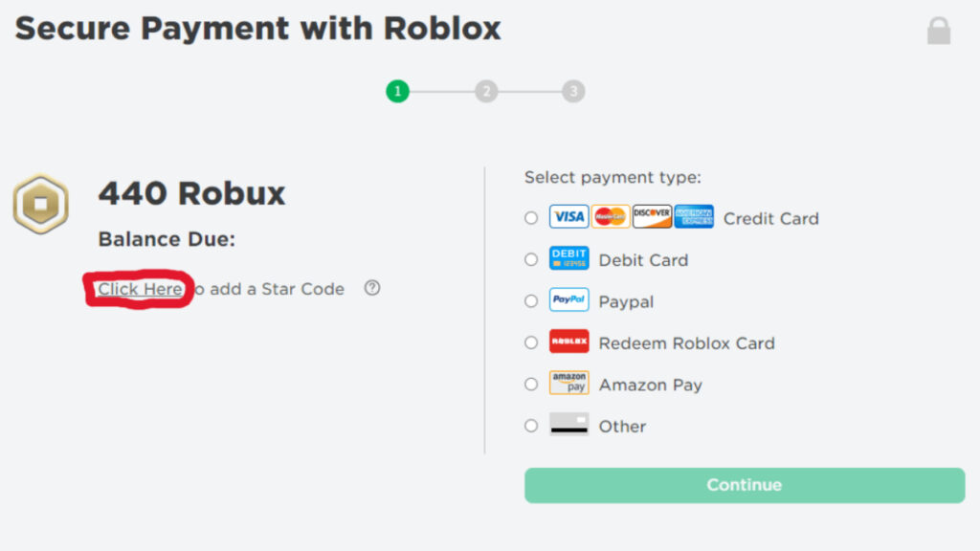Click step 3 in the progress indicator
Image resolution: width=980 pixels, height=551 pixels.
click(572, 91)
